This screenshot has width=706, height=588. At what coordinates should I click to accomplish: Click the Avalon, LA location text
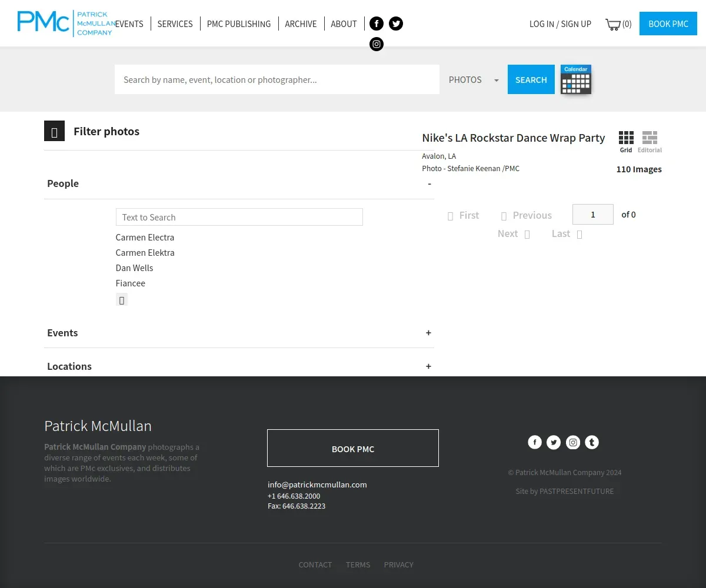point(439,156)
